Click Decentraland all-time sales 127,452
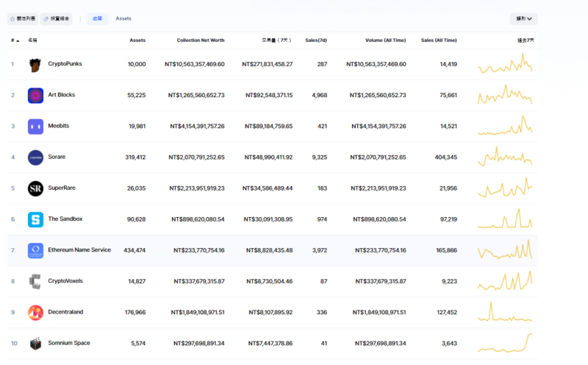Image resolution: width=588 pixels, height=365 pixels. coord(447,313)
